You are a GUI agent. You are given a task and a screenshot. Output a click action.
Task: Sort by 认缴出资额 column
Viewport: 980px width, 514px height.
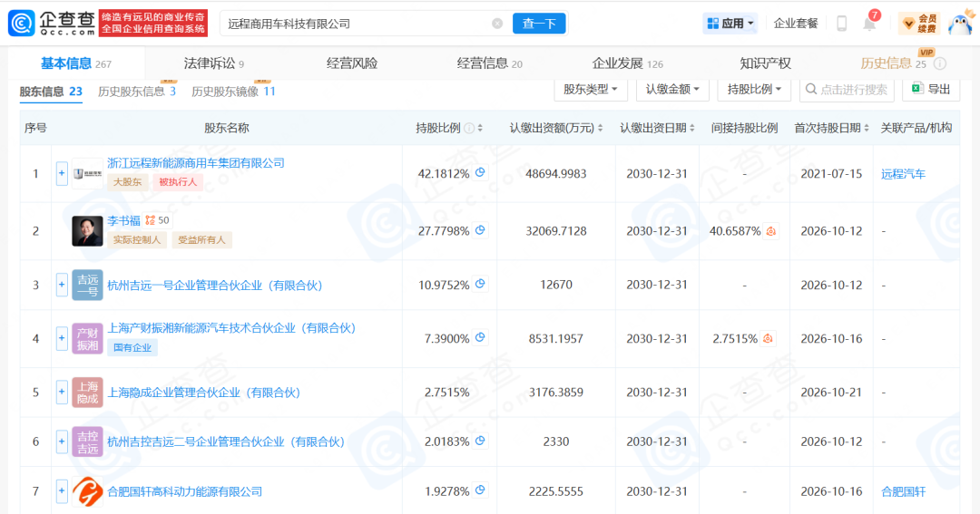point(600,128)
